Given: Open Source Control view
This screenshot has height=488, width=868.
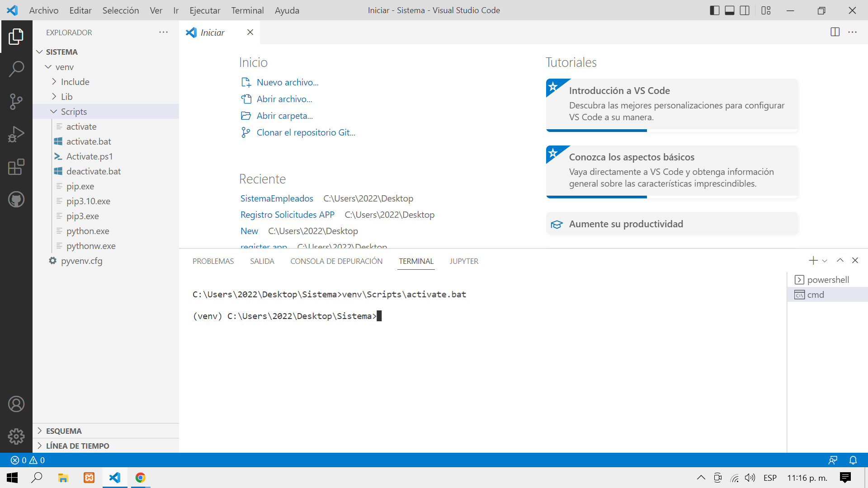Looking at the screenshot, I should tap(16, 102).
